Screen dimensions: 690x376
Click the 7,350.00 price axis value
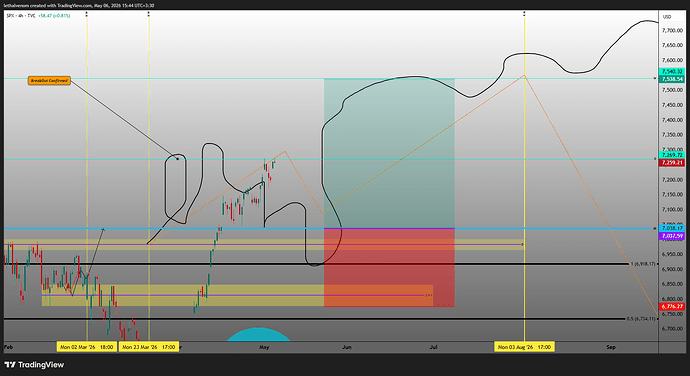672,135
